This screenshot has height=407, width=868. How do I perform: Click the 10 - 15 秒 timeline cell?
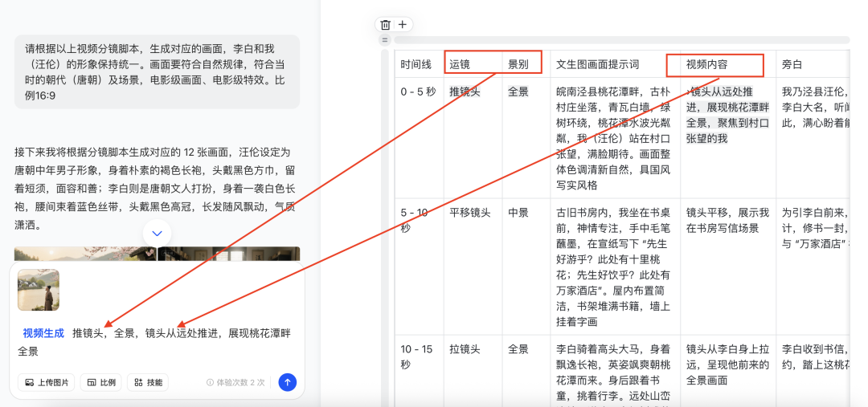(x=419, y=371)
